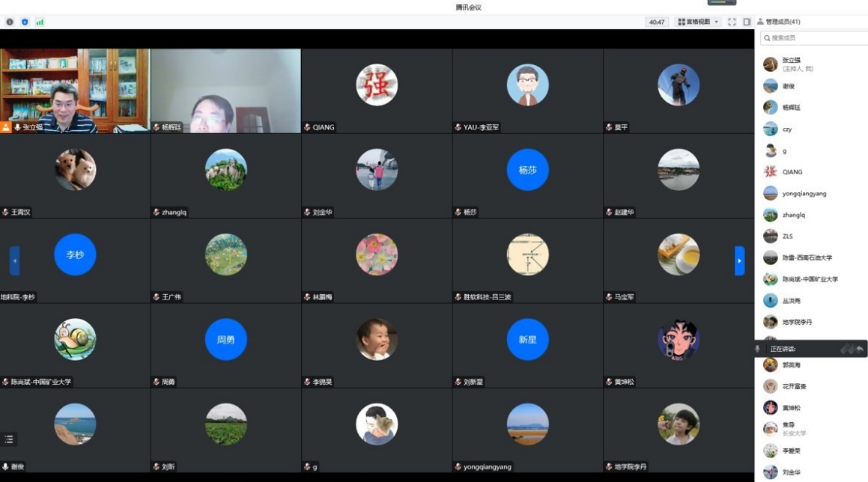Screen dimensions: 868x482
Task: Enter fullscreen mode using the top-bar icon
Action: pos(732,22)
